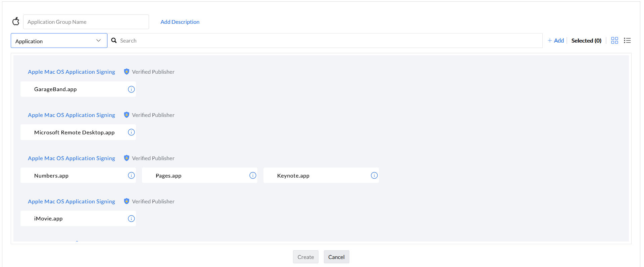644x267 pixels.
Task: Select the Microsoft Remote Desktop.app card
Action: pyautogui.click(x=78, y=132)
